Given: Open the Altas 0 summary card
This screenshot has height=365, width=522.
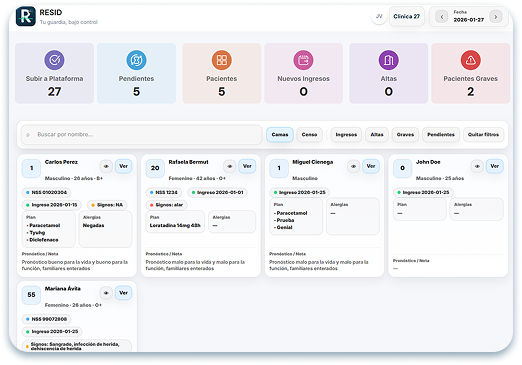Looking at the screenshot, I should [389, 73].
